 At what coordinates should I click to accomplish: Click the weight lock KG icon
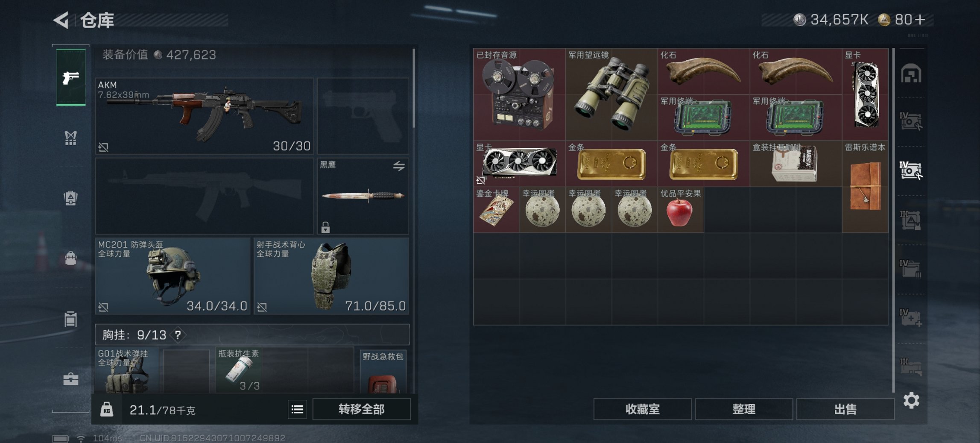[x=107, y=410]
